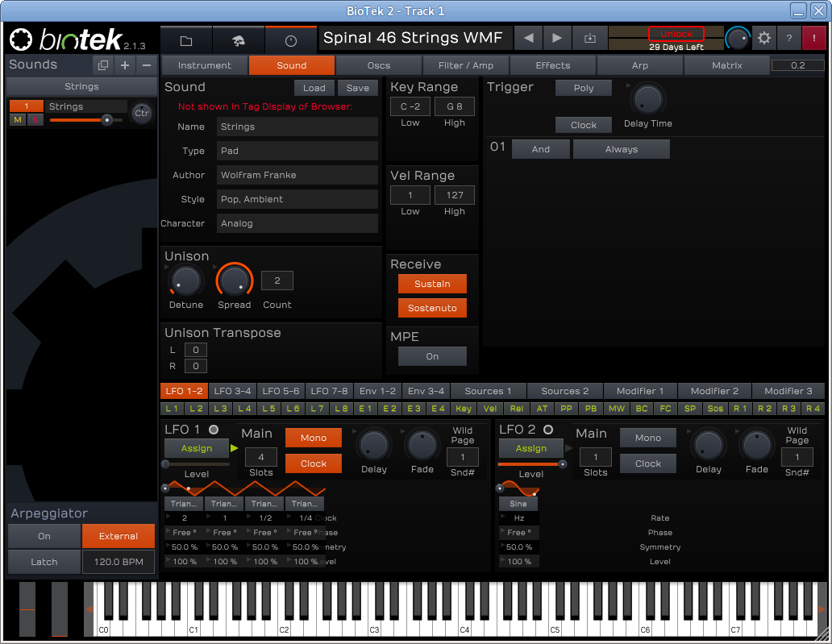Select the hat-shaped icon tab beside the folder
Image resolution: width=832 pixels, height=644 pixels.
point(239,39)
